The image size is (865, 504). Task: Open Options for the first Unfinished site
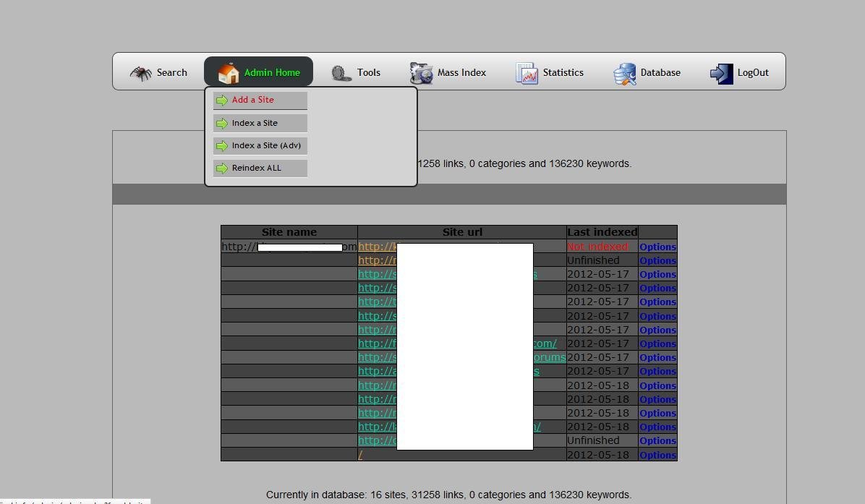(x=657, y=260)
